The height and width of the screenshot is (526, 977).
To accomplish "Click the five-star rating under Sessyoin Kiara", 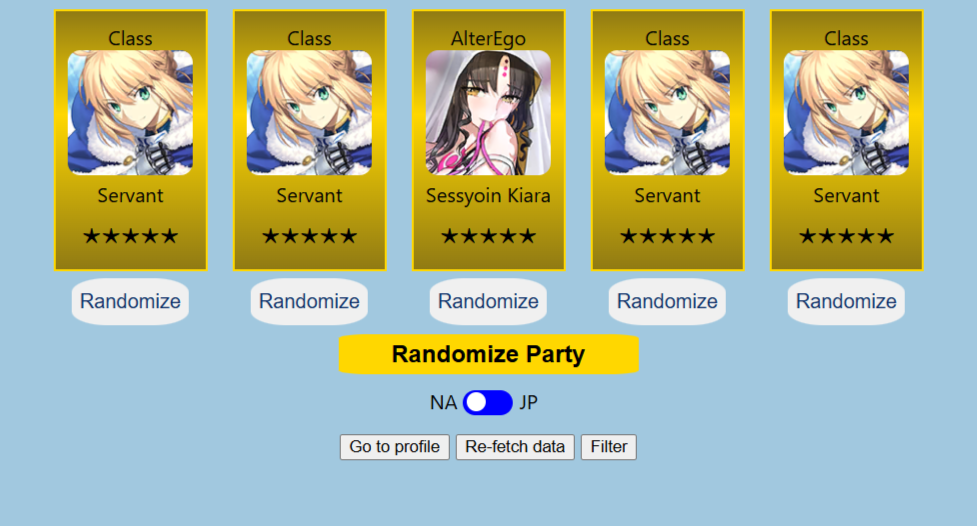I will [x=488, y=236].
